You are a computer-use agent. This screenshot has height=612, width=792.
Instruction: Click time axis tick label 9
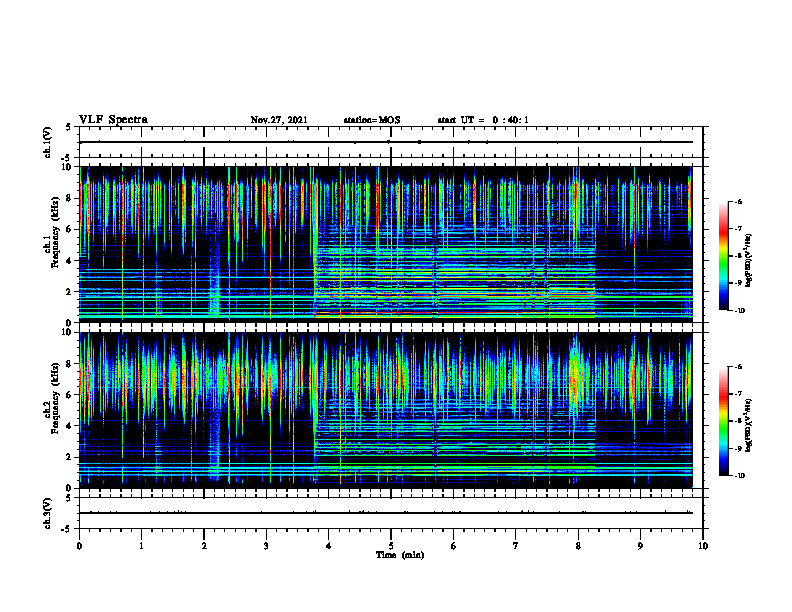coord(640,546)
